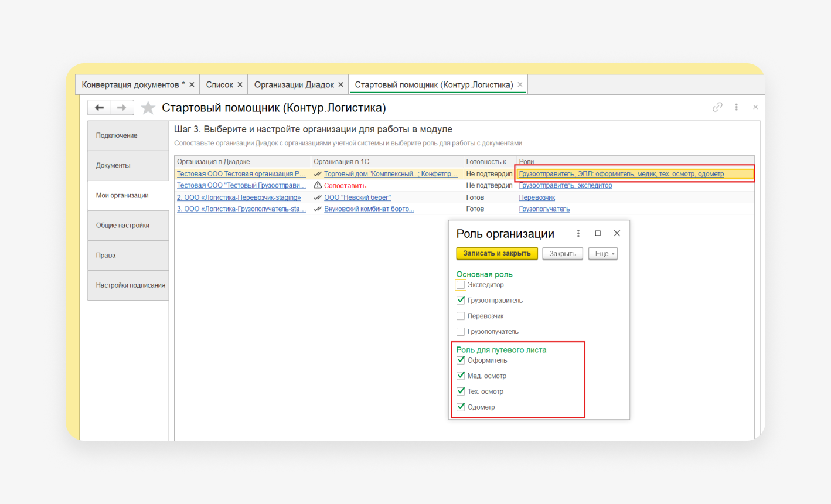The height and width of the screenshot is (504, 831).
Task: Open ООО "Невский берег" link
Action: (357, 197)
